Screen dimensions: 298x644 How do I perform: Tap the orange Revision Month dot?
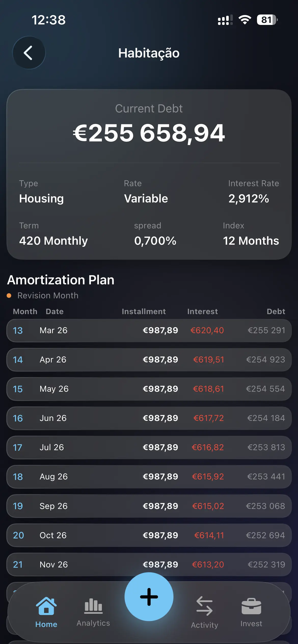(x=9, y=296)
